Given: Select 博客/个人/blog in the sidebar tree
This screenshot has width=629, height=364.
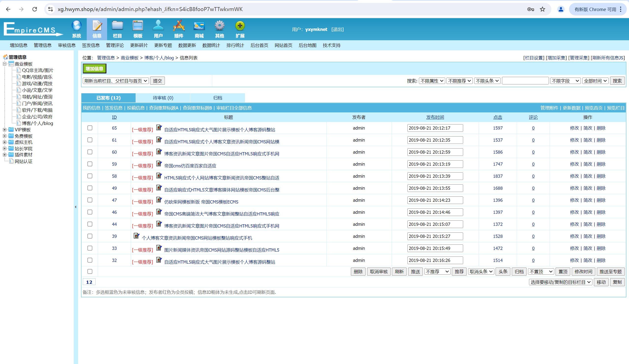Looking at the screenshot, I should coord(37,123).
